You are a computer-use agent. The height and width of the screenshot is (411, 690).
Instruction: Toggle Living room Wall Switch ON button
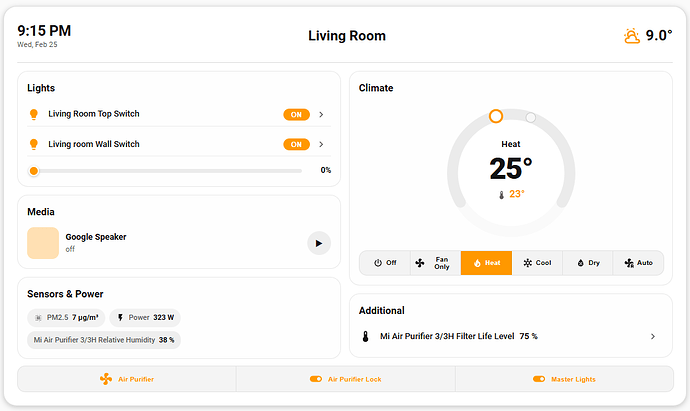(296, 144)
